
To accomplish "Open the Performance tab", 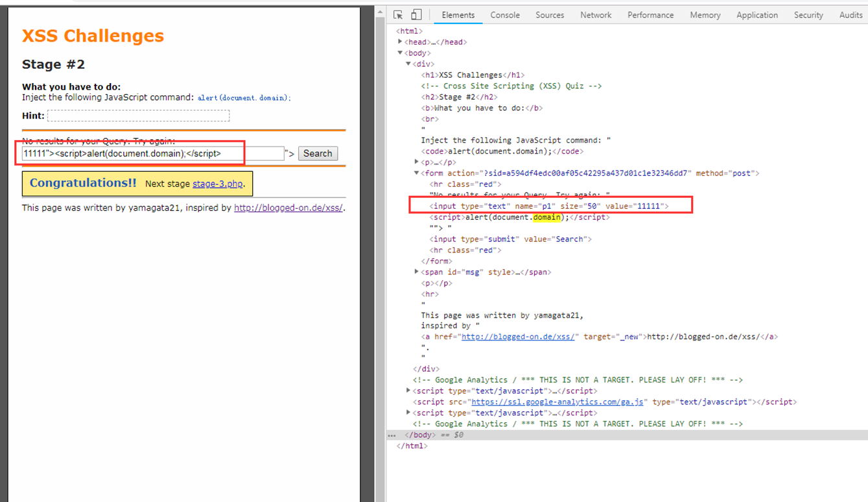I will pos(651,15).
